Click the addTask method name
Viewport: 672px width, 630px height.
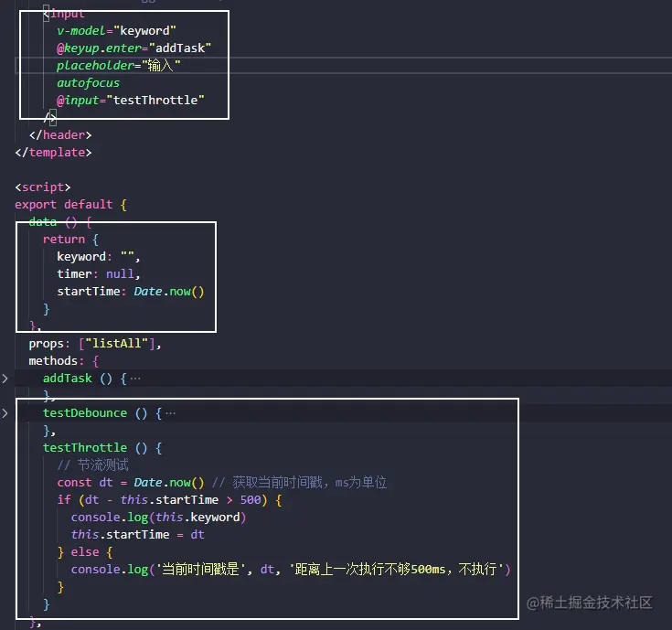coord(68,379)
